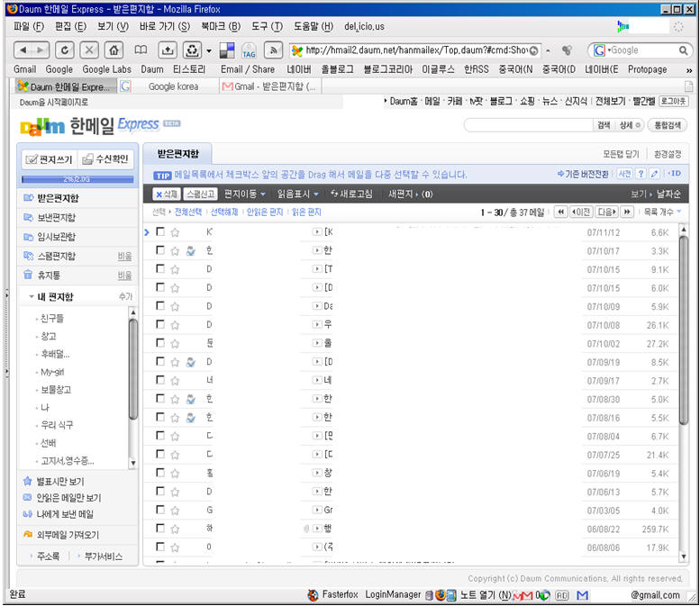Click the folder list scrollbar thumb

(x=132, y=369)
